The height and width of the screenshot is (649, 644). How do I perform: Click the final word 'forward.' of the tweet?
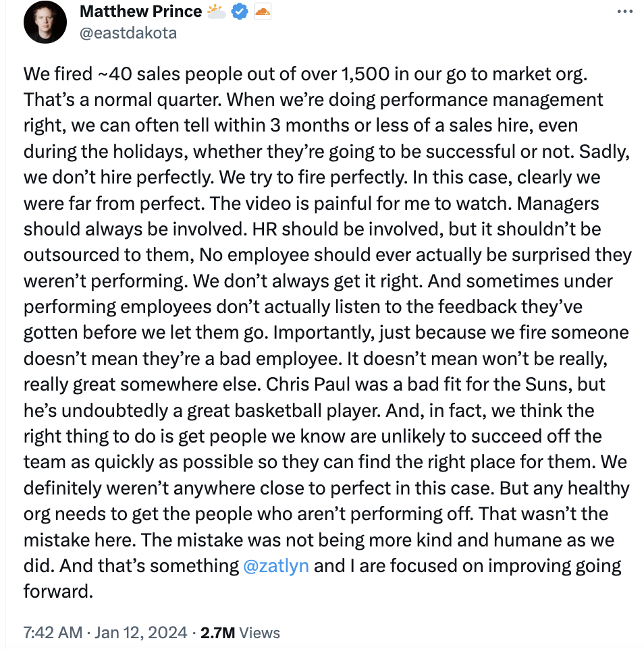[58, 592]
